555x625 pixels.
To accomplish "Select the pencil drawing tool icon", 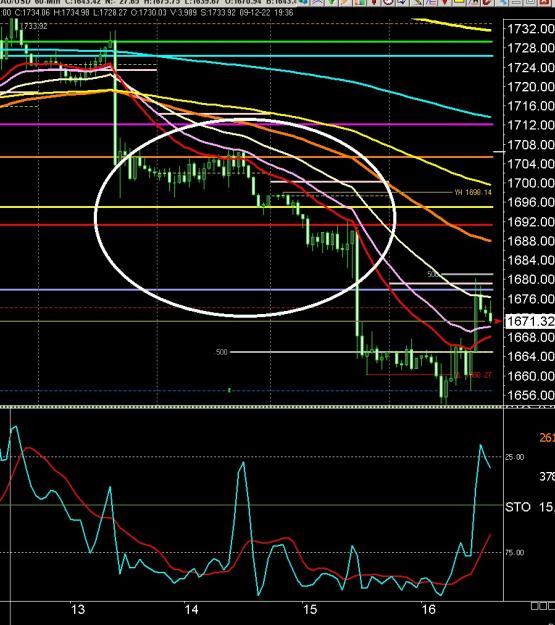I will click(x=417, y=2).
